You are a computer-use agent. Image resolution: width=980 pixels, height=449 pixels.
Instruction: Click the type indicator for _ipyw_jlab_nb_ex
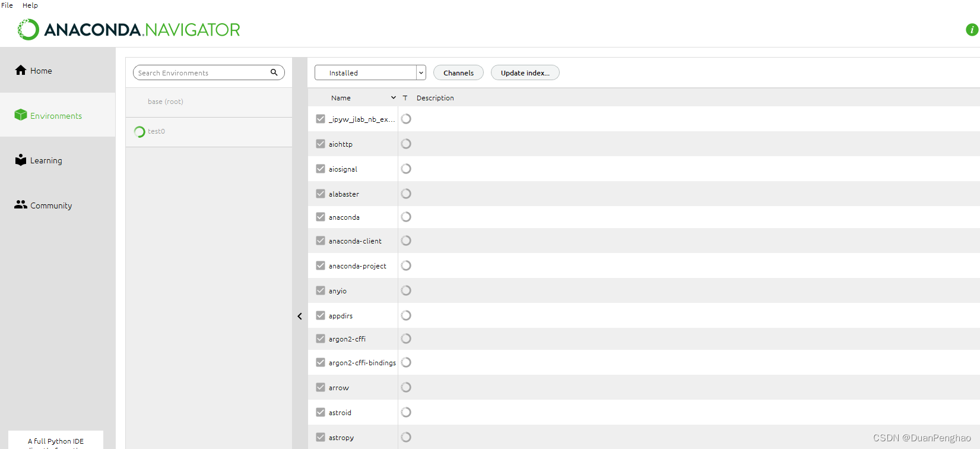406,119
